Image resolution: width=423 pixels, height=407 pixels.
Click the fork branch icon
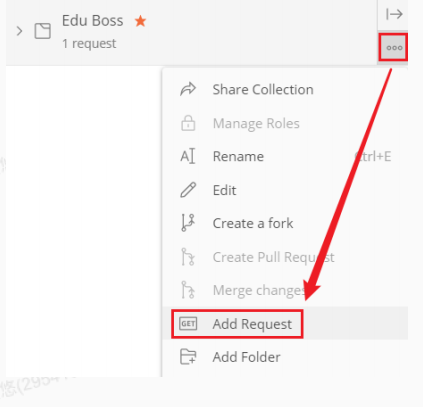(x=188, y=223)
